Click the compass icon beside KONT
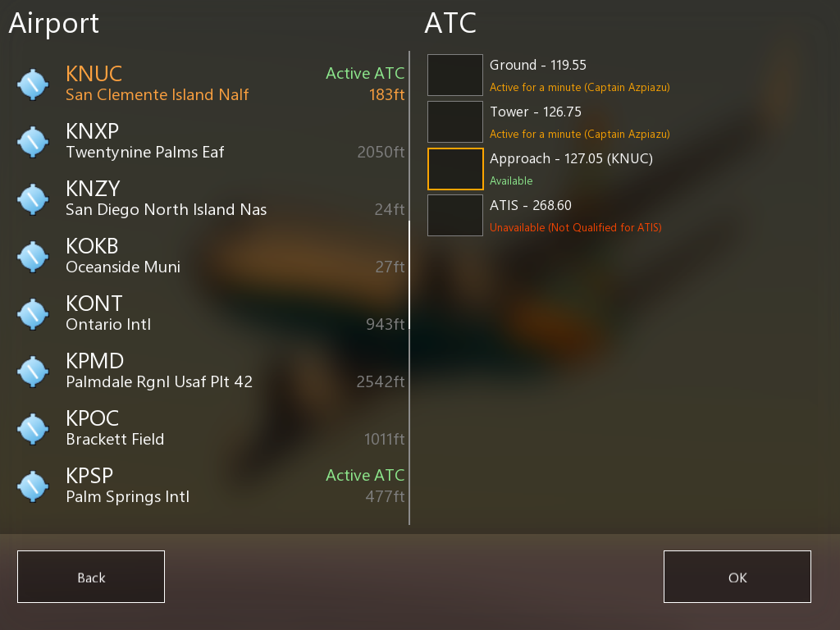Viewport: 840px width, 630px height. 33,314
